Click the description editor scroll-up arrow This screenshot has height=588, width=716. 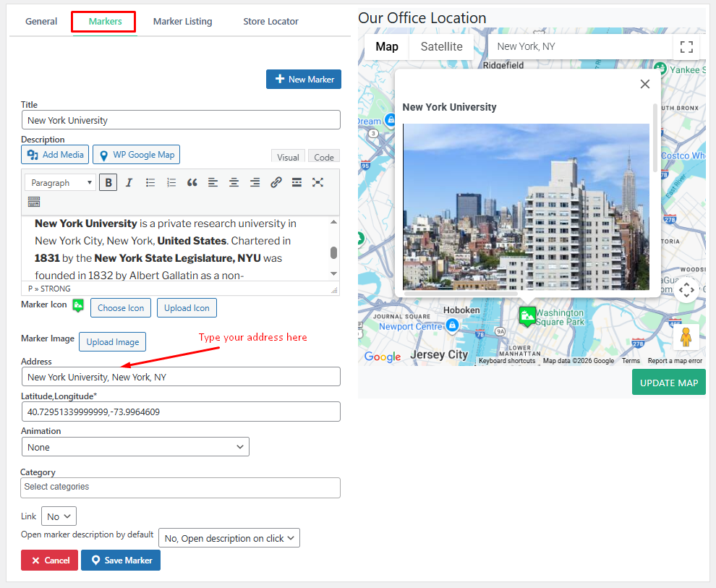pos(334,222)
